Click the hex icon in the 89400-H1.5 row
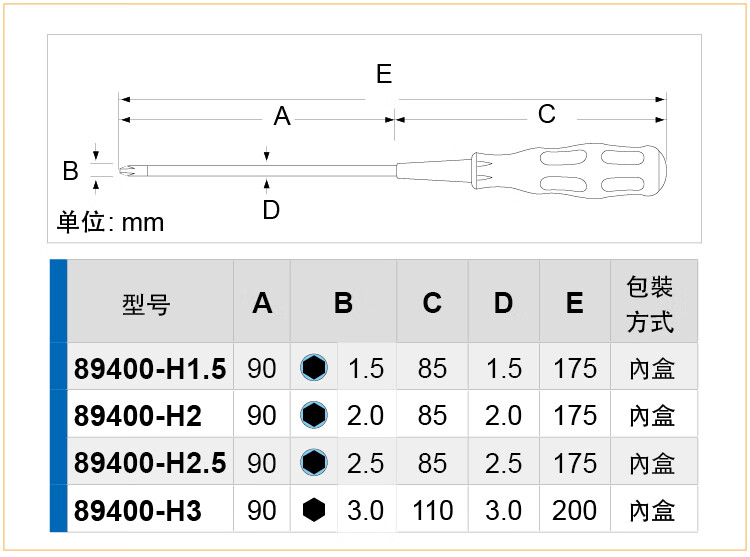This screenshot has width=750, height=557. pos(314,368)
